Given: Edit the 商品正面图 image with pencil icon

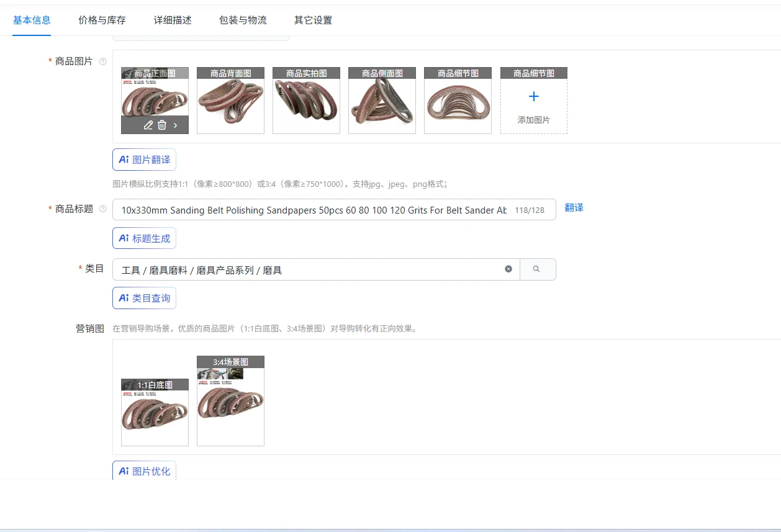Looking at the screenshot, I should 148,125.
